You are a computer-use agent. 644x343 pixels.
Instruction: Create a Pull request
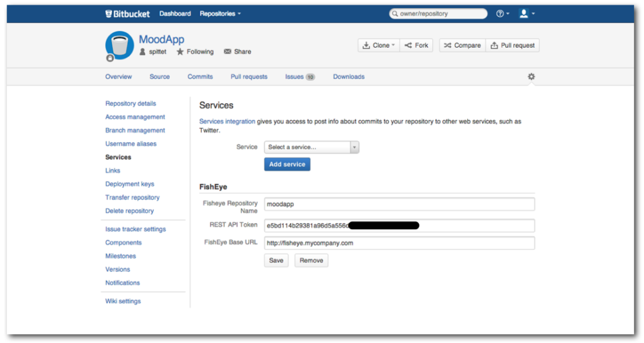513,45
